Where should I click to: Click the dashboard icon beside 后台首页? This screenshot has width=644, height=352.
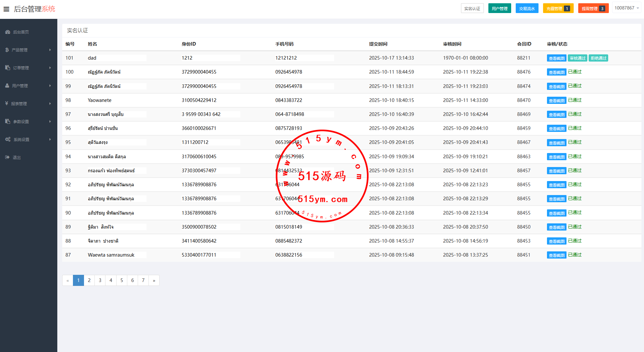pos(8,32)
